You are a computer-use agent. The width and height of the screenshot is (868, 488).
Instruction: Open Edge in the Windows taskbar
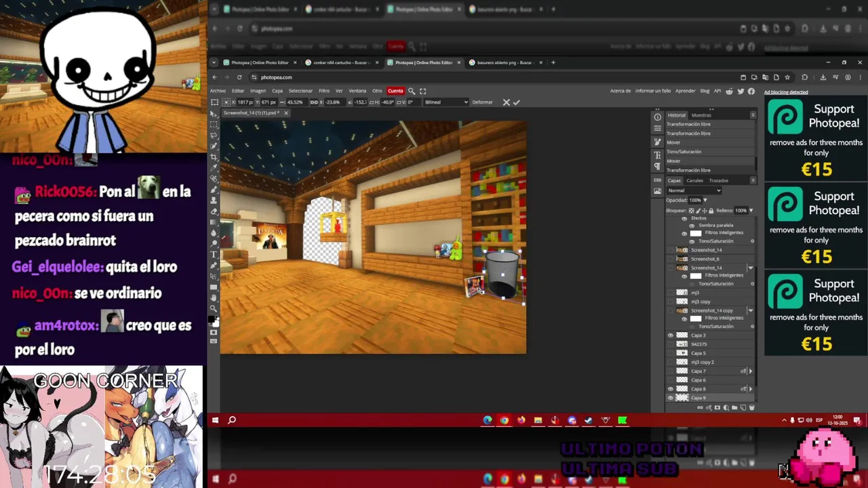488,420
